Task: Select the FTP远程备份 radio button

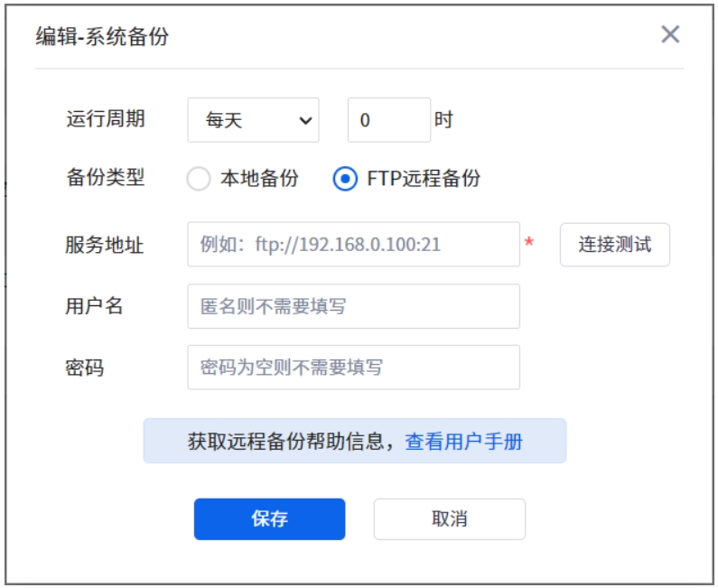Action: coord(345,179)
